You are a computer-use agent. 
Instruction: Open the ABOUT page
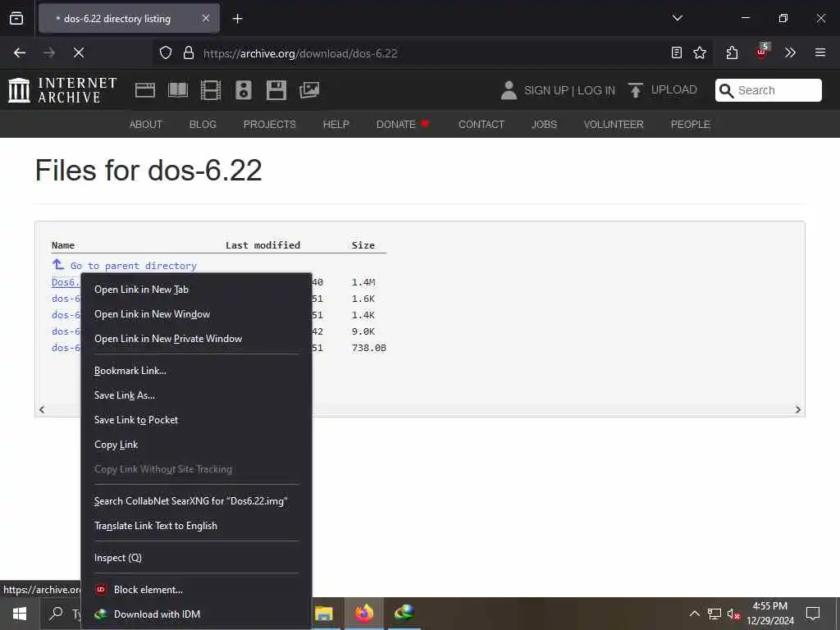click(146, 125)
